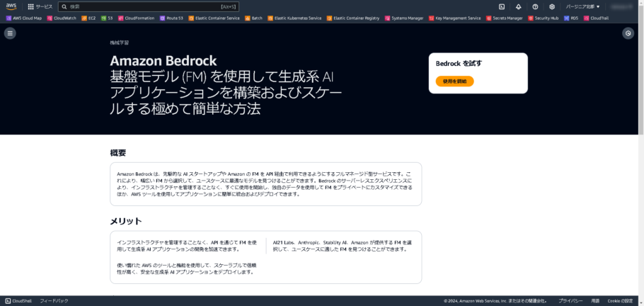Click the メリット section heading

click(126, 221)
